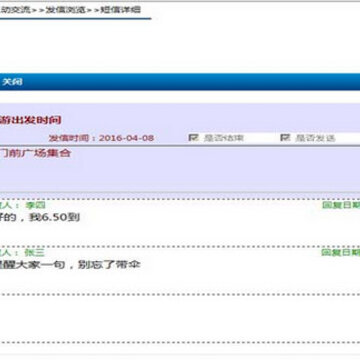Image resolution: width=360 pixels, height=360 pixels.
Task: Toggle the 是否结束 checkbox
Action: coord(194,137)
